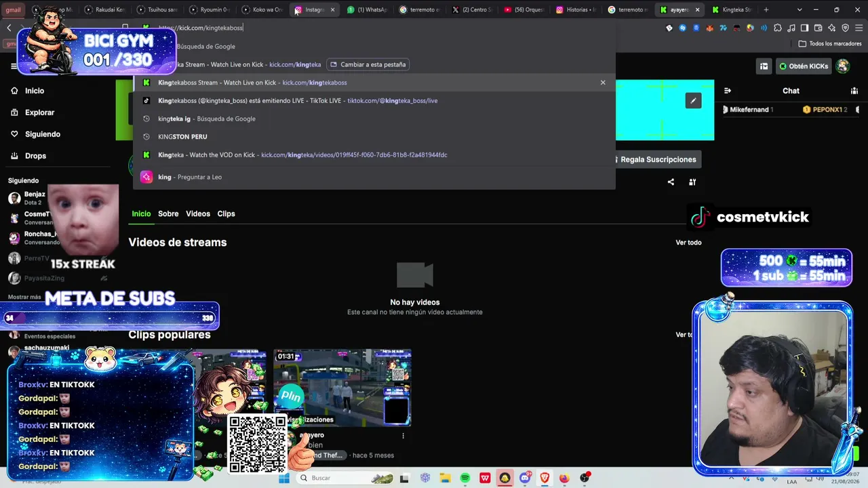This screenshot has height=488, width=868.
Task: Switch to the Instagram browser tab
Action: (315, 9)
